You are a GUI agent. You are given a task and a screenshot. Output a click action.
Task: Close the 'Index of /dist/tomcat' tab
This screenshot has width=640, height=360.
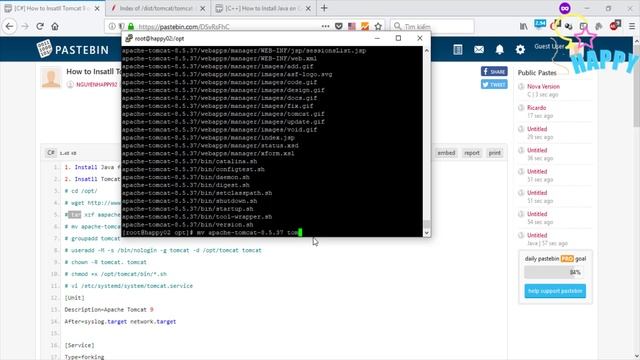pos(202,8)
